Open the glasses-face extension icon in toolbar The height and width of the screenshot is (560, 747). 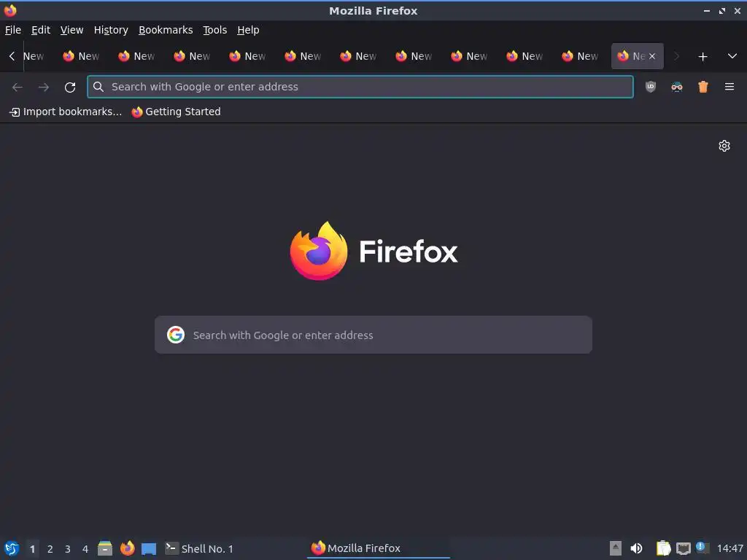pos(676,87)
